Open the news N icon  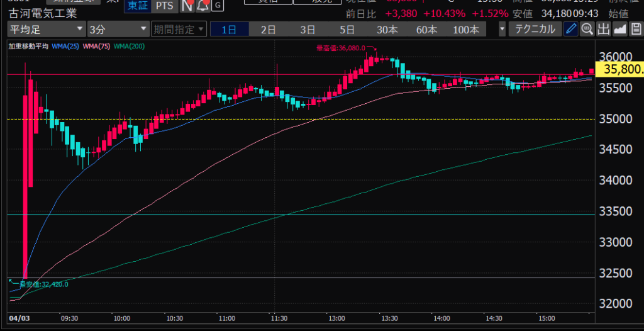(187, 6)
